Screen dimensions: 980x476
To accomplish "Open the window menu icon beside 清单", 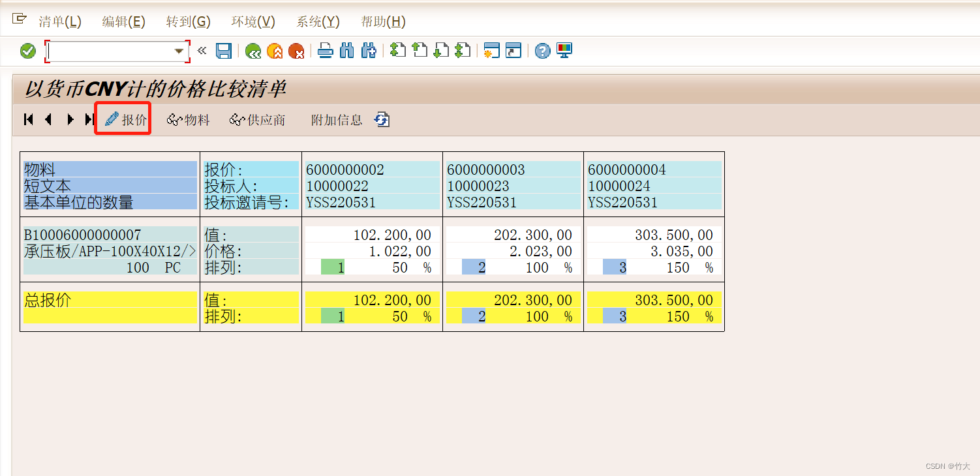I will tap(19, 19).
